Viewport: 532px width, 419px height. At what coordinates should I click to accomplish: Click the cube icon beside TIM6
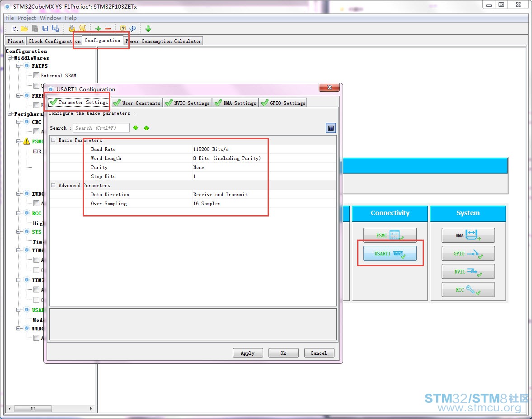point(27,250)
